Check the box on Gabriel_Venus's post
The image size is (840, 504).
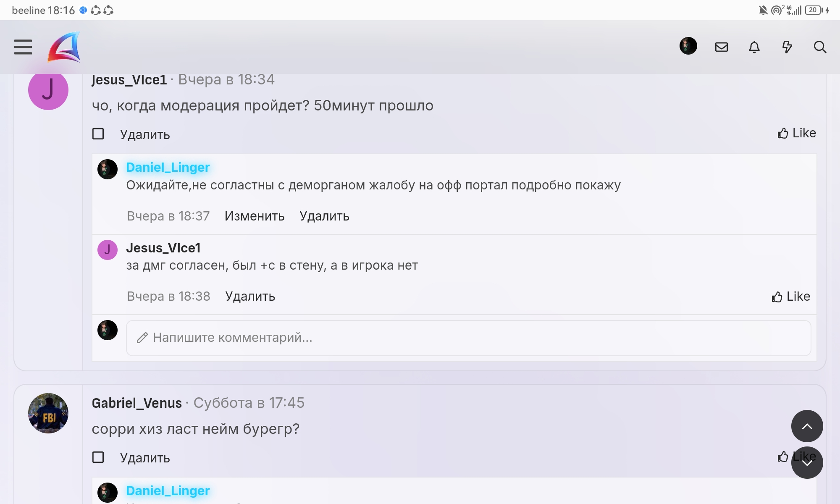[x=98, y=457]
